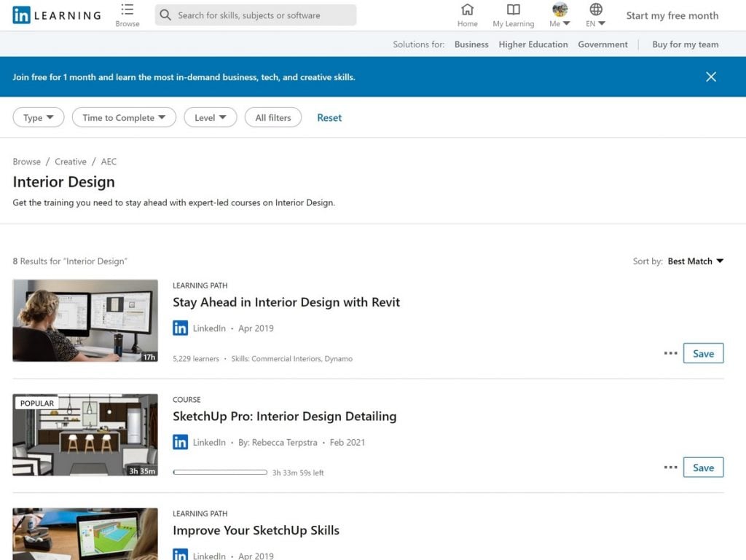This screenshot has height=560, width=746.
Task: Click the SketchUp course progress bar
Action: pyautogui.click(x=220, y=472)
